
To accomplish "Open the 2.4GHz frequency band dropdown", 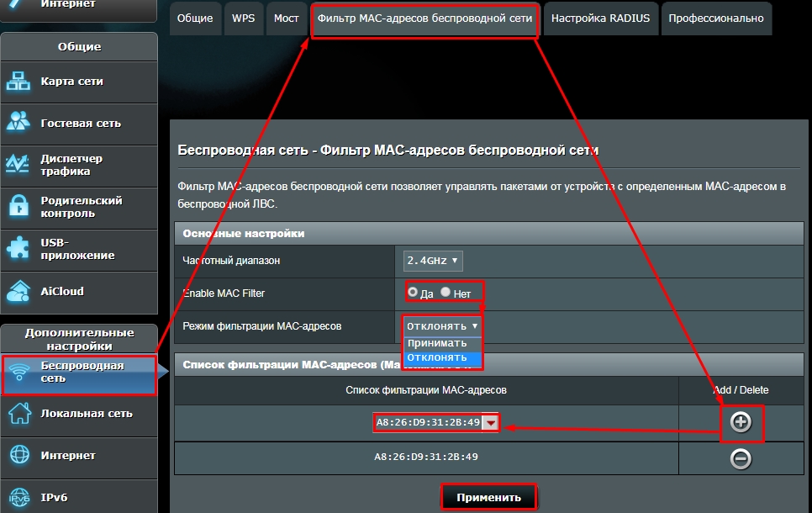I will click(433, 261).
